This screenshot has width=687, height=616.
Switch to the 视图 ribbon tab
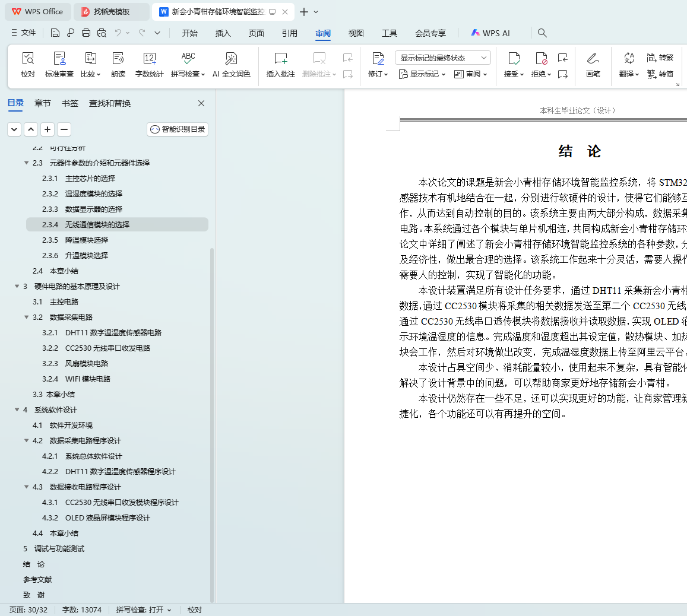(356, 33)
